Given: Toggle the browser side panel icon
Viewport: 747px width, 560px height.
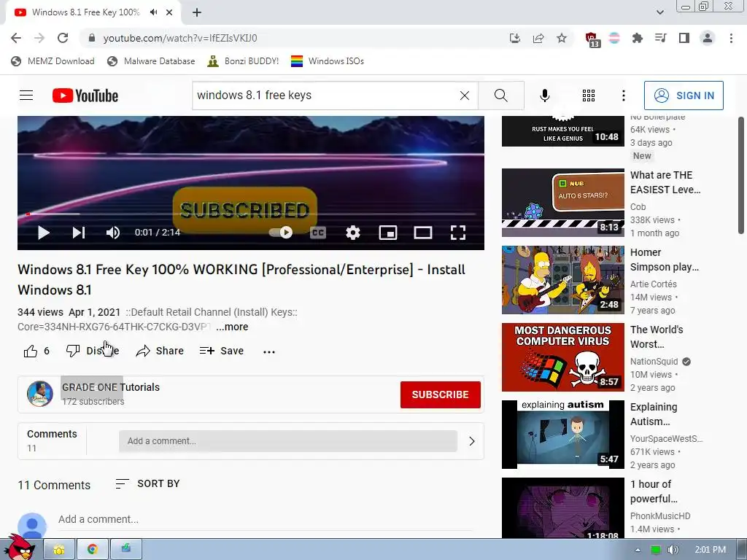Looking at the screenshot, I should (x=684, y=38).
